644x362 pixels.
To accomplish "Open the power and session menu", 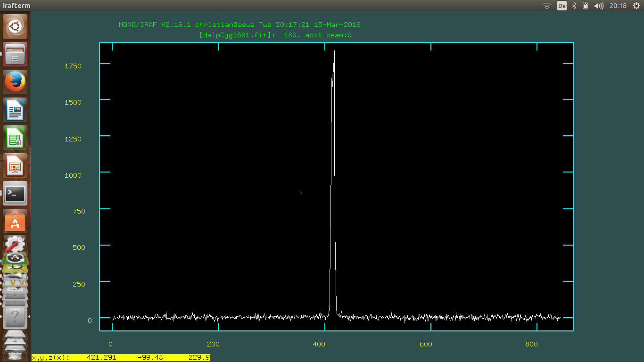I will (635, 6).
